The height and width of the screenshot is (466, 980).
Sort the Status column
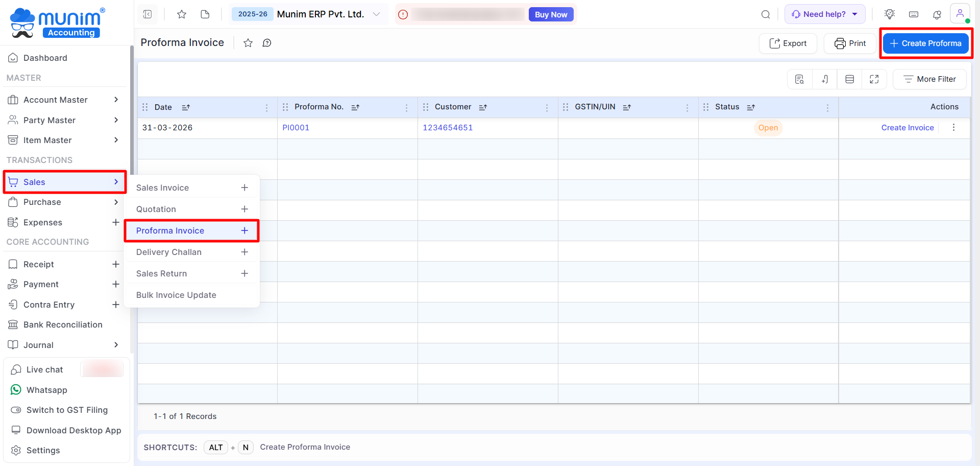[751, 107]
